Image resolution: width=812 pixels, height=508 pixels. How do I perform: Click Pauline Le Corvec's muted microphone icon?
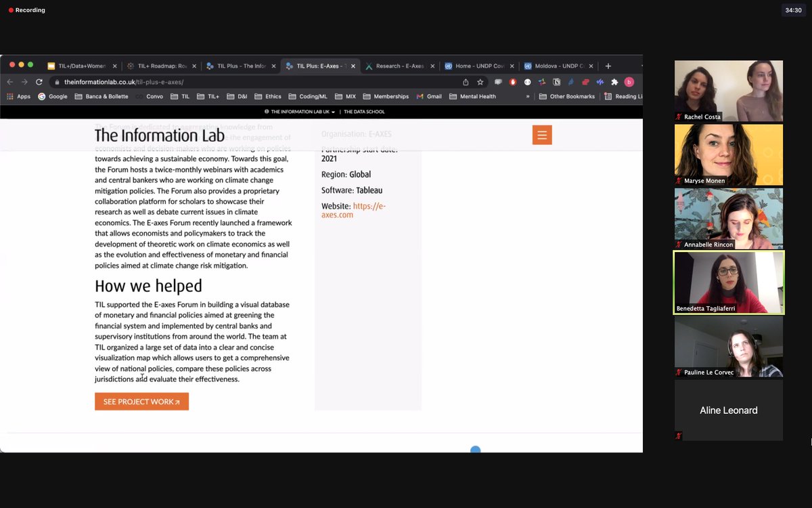(x=679, y=373)
